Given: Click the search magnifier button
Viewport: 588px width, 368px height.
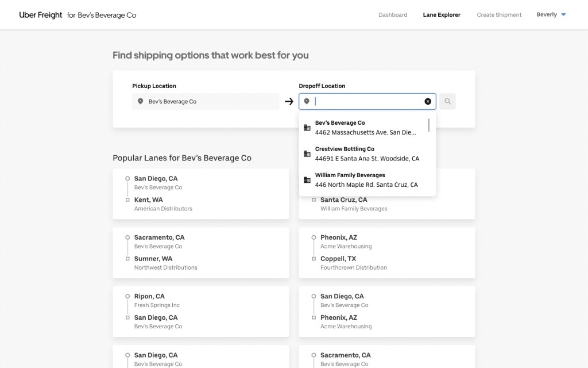Looking at the screenshot, I should pyautogui.click(x=447, y=102).
